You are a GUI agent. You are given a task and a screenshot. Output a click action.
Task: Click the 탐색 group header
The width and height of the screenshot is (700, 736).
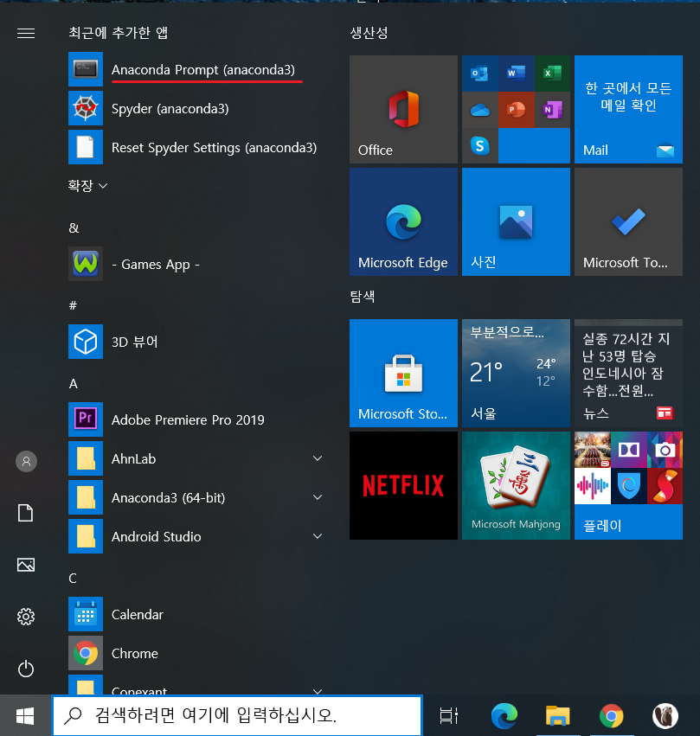tap(363, 296)
